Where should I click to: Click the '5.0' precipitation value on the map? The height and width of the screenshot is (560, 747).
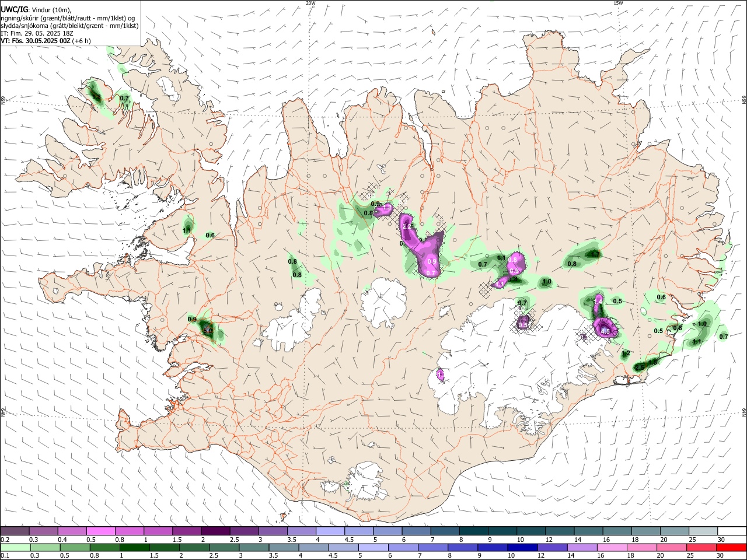(x=208, y=331)
